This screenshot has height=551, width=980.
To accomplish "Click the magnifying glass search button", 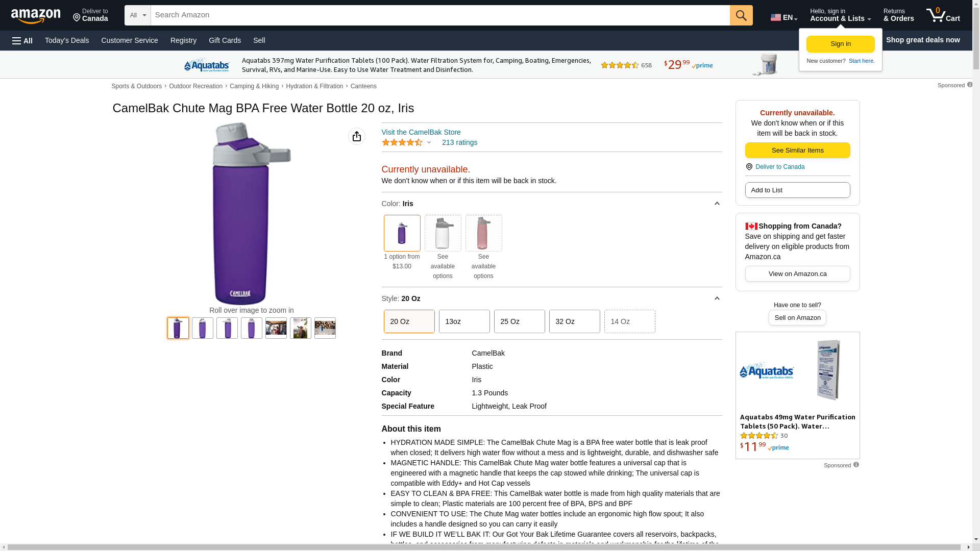I will coord(741,15).
